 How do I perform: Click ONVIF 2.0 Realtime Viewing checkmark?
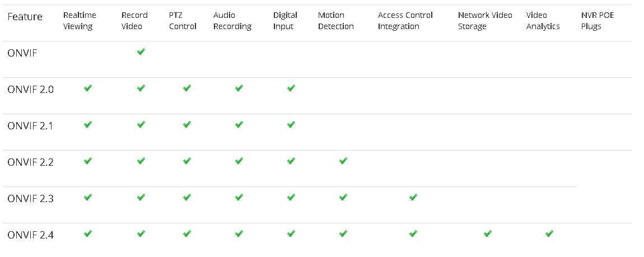(x=87, y=88)
